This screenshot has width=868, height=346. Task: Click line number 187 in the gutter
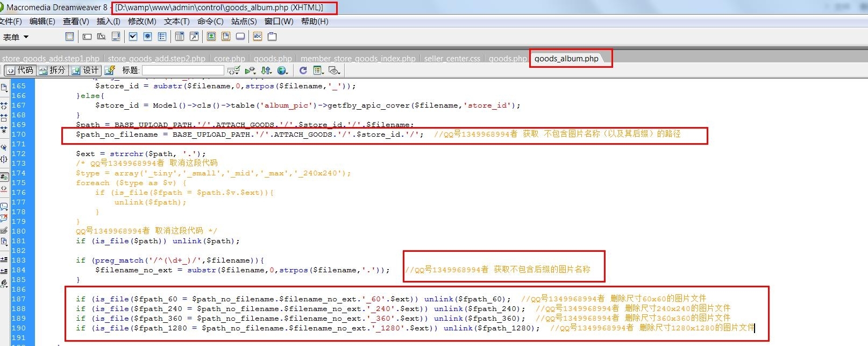click(x=18, y=299)
